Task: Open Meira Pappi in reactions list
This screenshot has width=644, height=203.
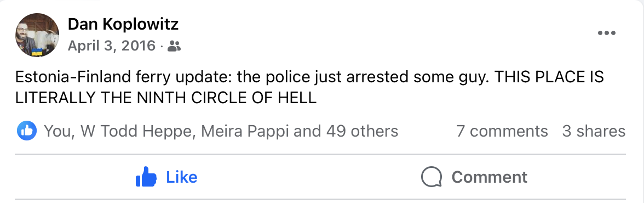Action: click(x=245, y=131)
